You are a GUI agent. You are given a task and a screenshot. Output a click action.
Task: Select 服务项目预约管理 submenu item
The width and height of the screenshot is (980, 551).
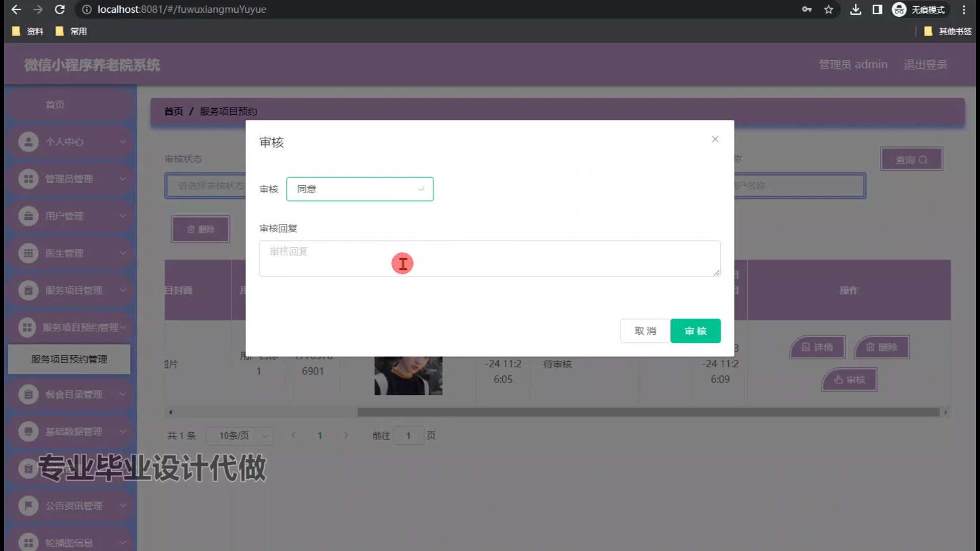pos(69,360)
